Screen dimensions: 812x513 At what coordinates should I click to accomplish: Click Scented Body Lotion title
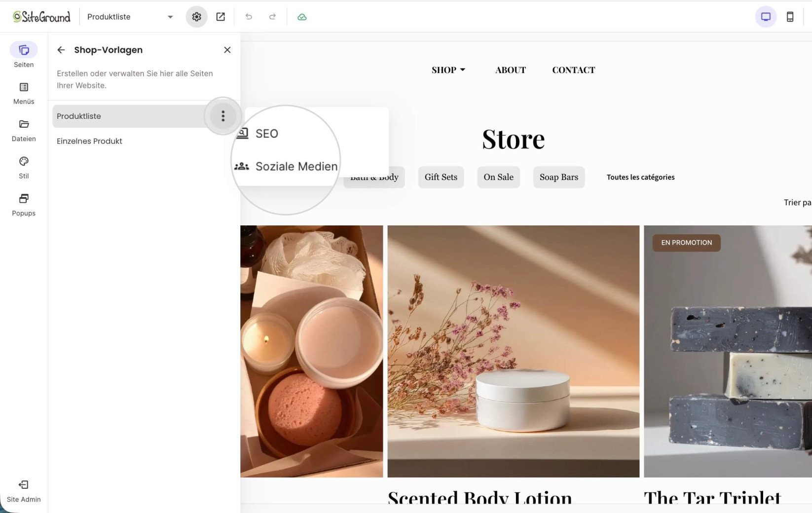(x=480, y=497)
